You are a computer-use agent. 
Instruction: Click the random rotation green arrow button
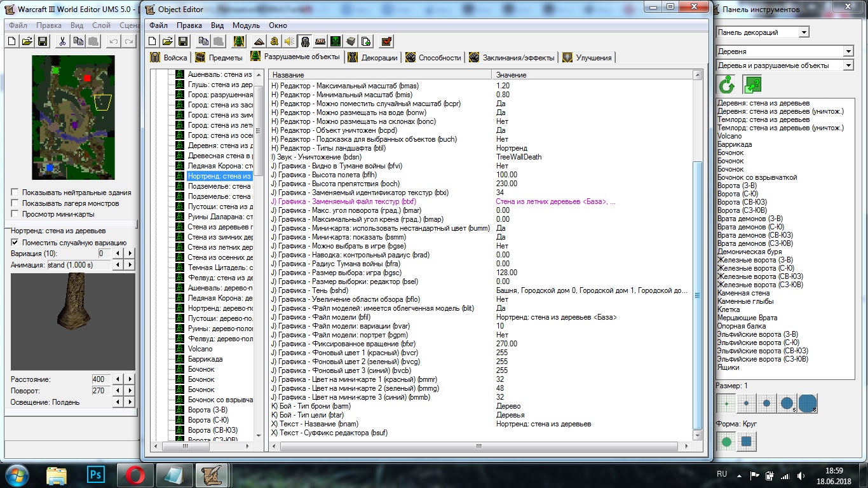pos(726,85)
